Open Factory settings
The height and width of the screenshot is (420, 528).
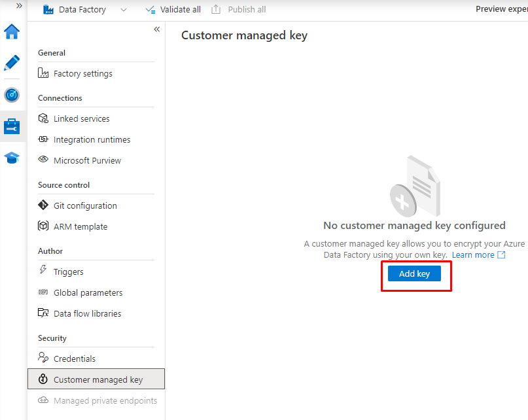point(82,73)
